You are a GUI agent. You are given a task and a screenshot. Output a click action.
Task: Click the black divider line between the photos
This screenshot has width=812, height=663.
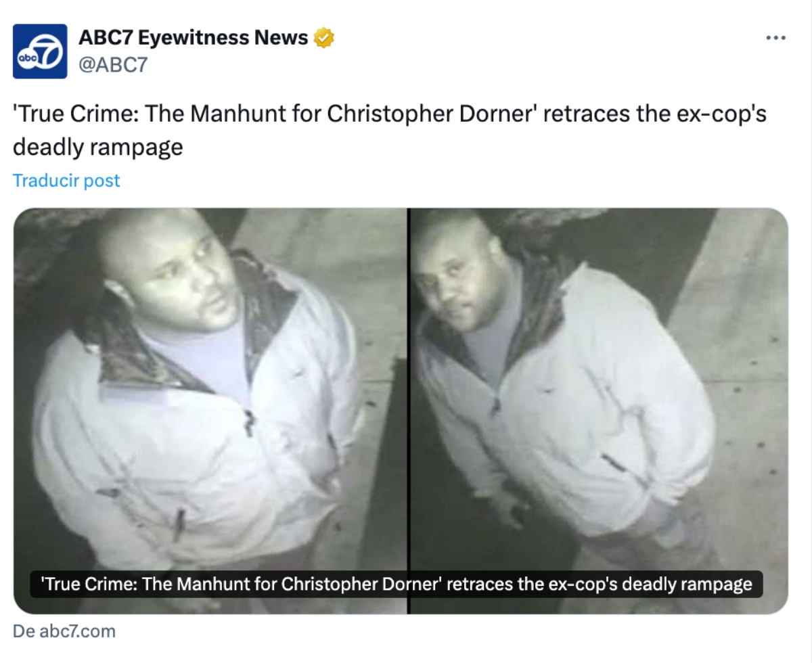coord(409,411)
